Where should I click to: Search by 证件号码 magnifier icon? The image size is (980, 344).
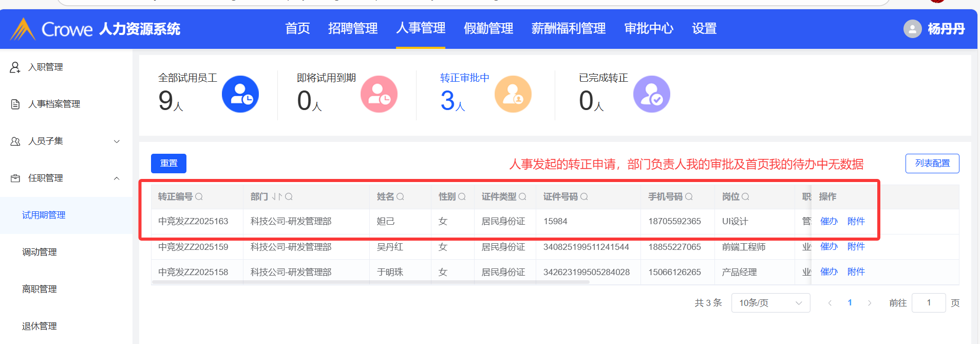585,197
